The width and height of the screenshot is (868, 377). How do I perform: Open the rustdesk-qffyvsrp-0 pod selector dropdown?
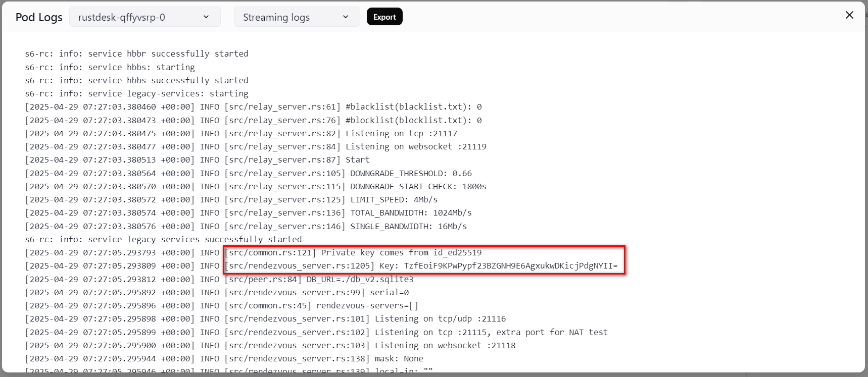(144, 17)
